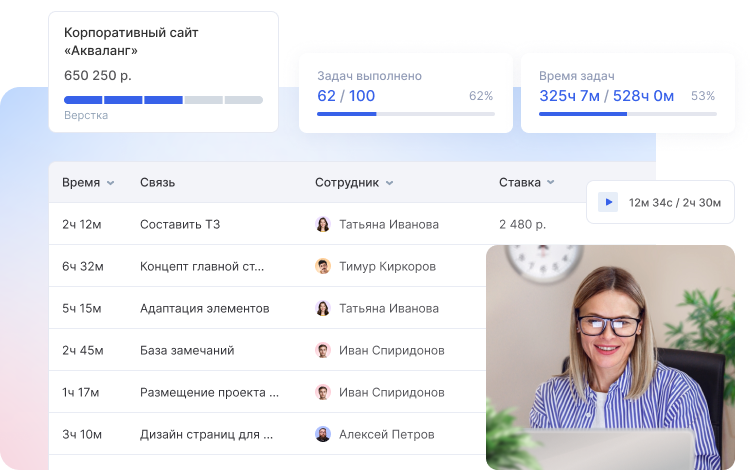Click the 325ч 7м / 528ч 0м value
The height and width of the screenshot is (470, 753).
click(x=607, y=96)
